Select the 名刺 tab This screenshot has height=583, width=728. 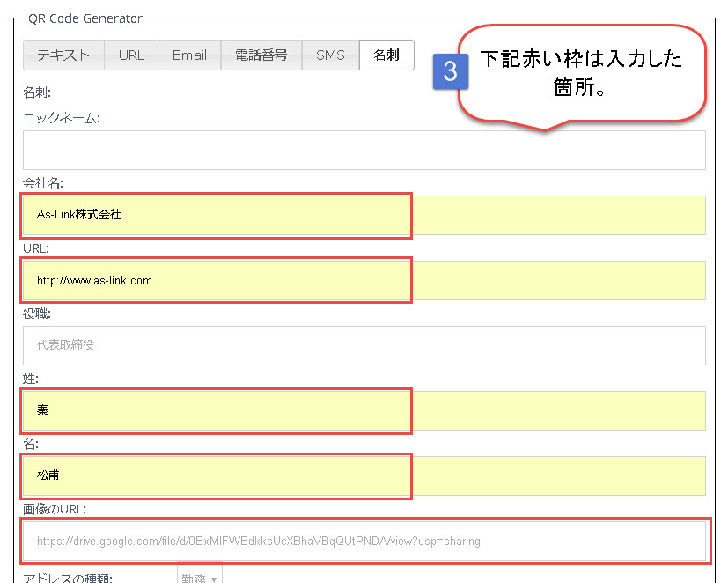pos(386,55)
